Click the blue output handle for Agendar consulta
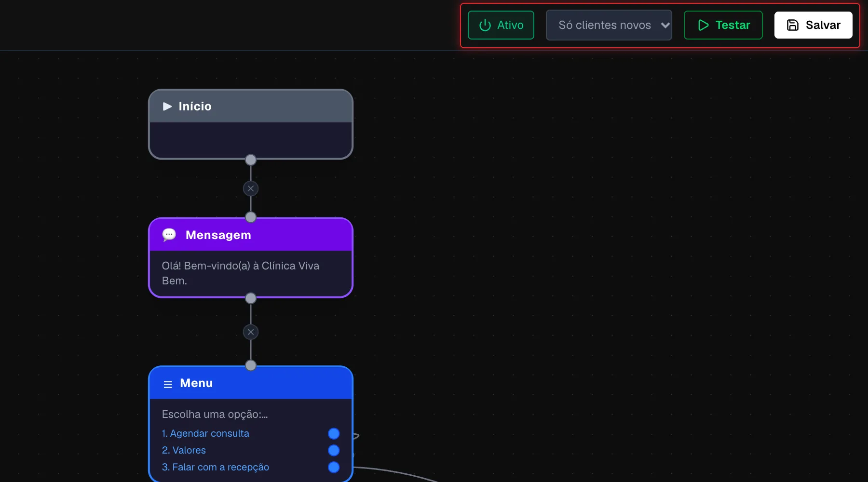Viewport: 868px width, 482px height. (x=334, y=433)
